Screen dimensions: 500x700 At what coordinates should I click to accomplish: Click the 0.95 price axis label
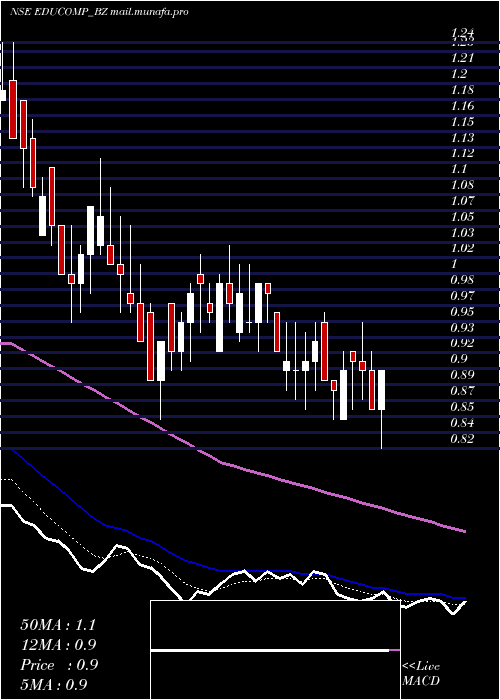(462, 312)
